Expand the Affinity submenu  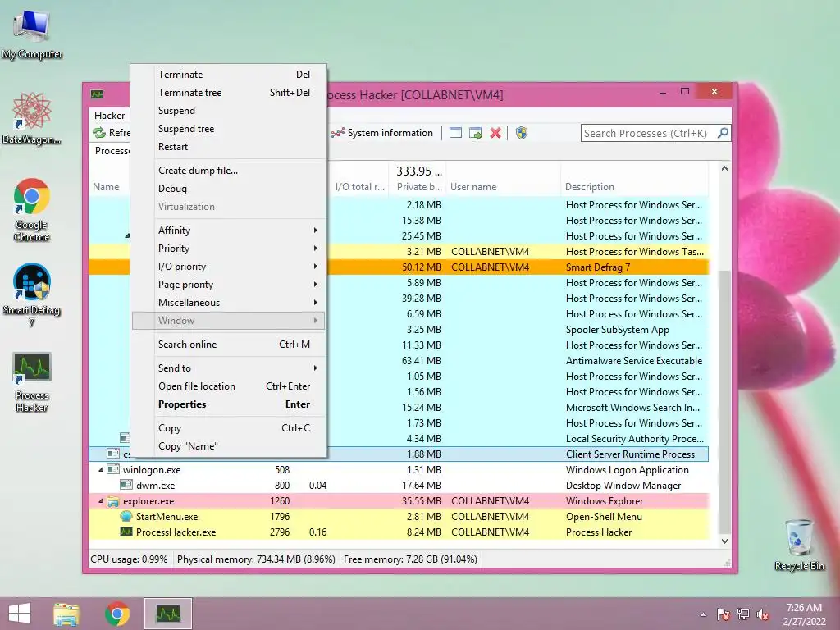click(230, 231)
